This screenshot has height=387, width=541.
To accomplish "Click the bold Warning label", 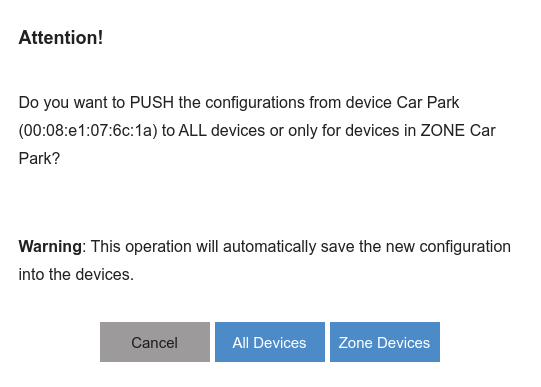I will (x=50, y=247).
